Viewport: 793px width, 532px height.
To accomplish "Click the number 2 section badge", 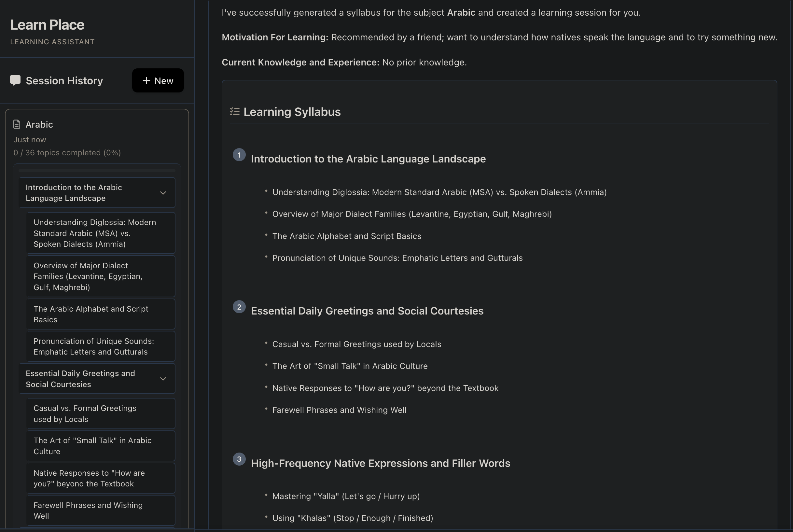I will point(239,307).
